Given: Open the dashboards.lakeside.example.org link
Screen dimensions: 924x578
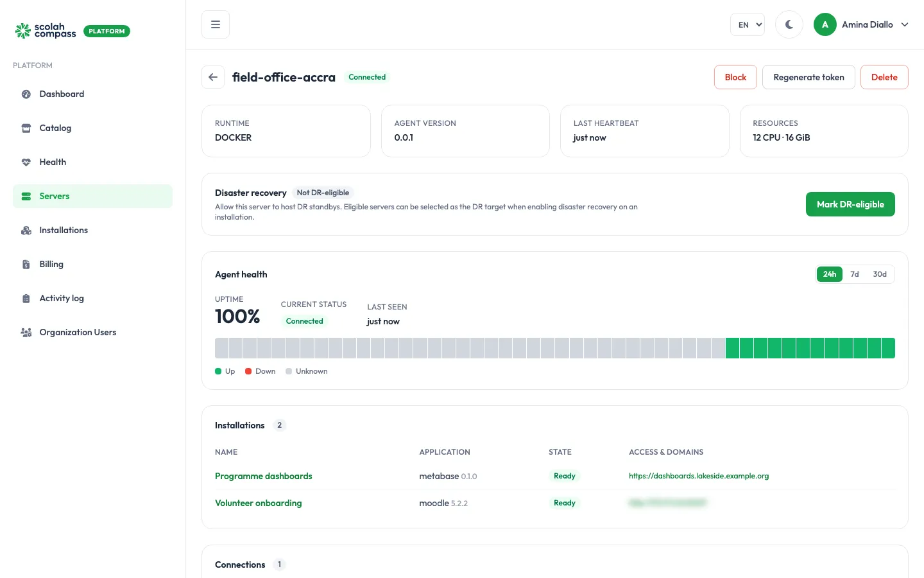Looking at the screenshot, I should (699, 476).
